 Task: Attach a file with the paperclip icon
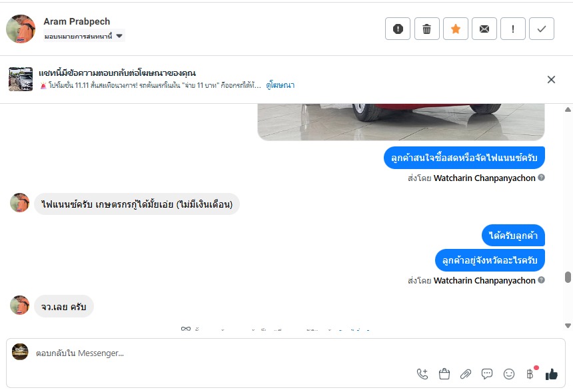pyautogui.click(x=466, y=374)
